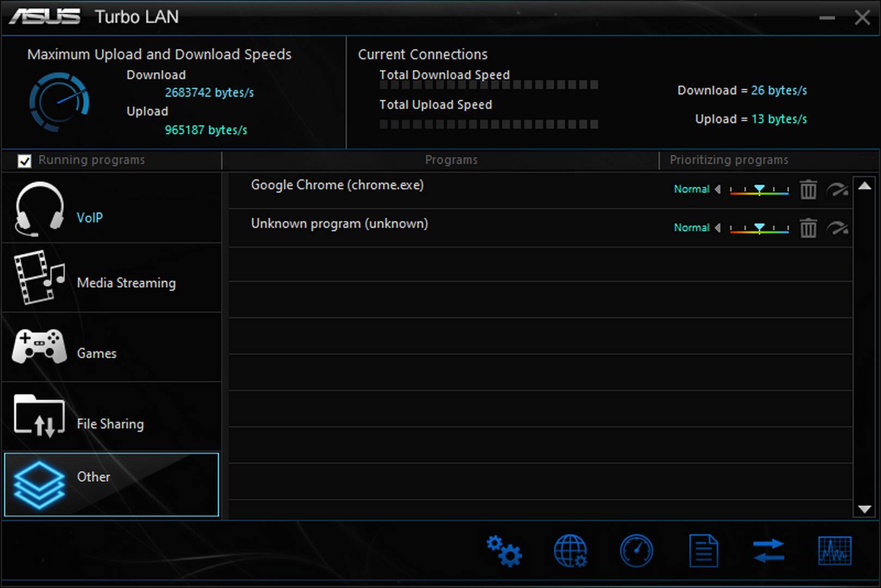
Task: Click the round speed gauge dial icon
Action: 59,102
